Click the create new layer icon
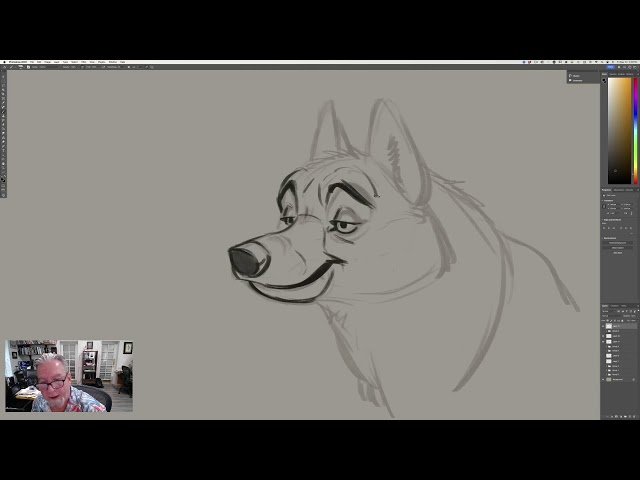640x480 pixels. click(629, 416)
